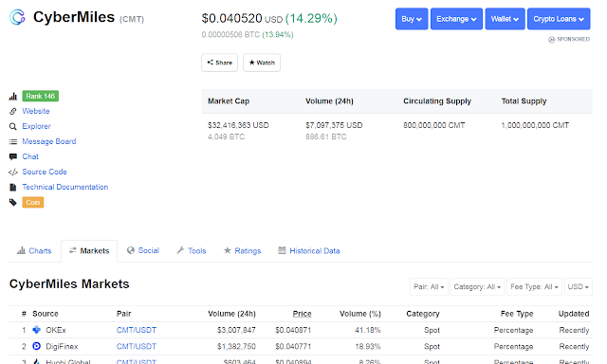Viewport: 607px width, 364px height.
Task: Click the orange Coin tag
Action: coord(33,202)
